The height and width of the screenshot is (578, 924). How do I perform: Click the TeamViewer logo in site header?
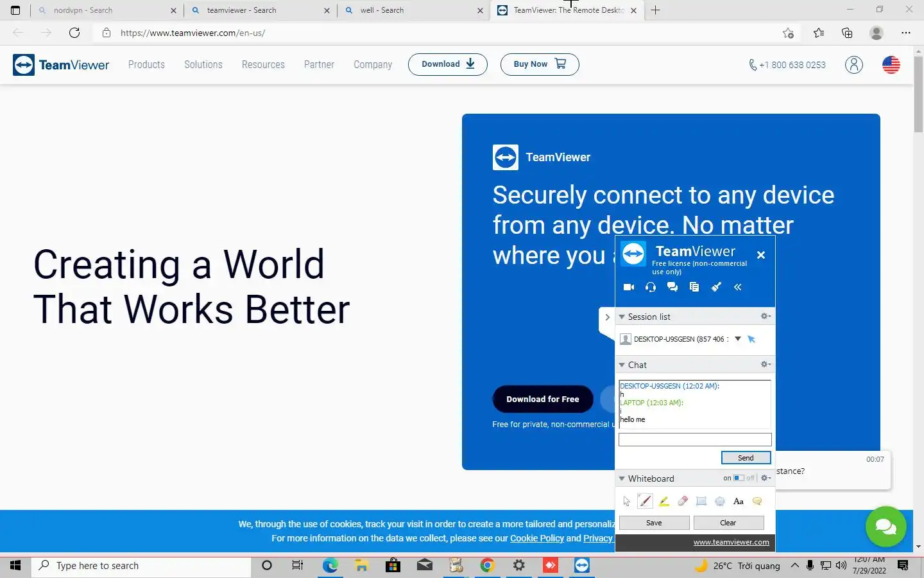coord(61,64)
